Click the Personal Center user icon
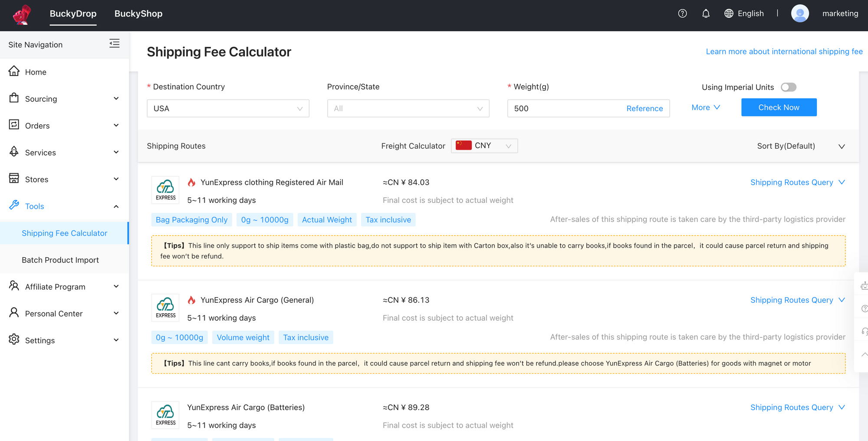This screenshot has width=868, height=441. click(14, 313)
